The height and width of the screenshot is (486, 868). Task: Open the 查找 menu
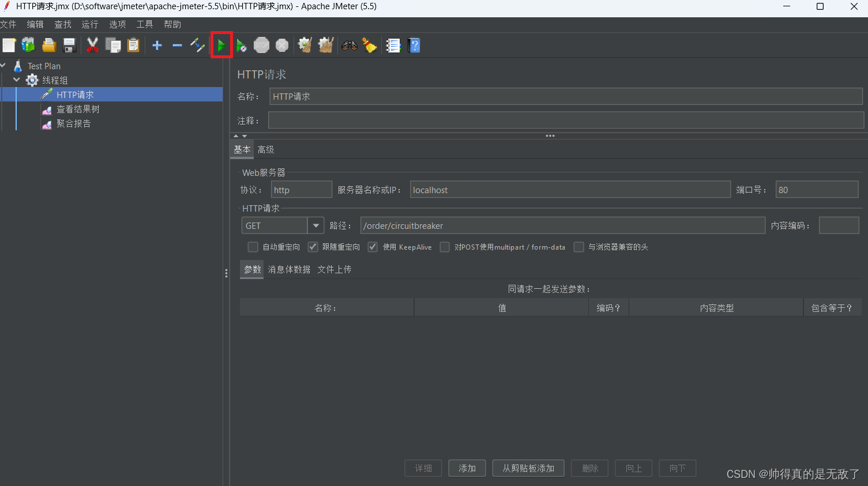(x=63, y=24)
